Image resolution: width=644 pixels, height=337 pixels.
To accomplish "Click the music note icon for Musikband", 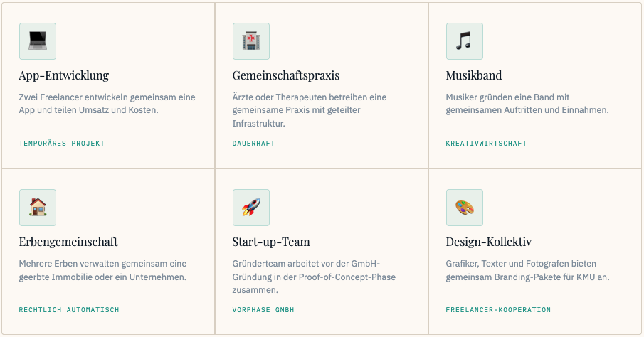I will [x=465, y=41].
